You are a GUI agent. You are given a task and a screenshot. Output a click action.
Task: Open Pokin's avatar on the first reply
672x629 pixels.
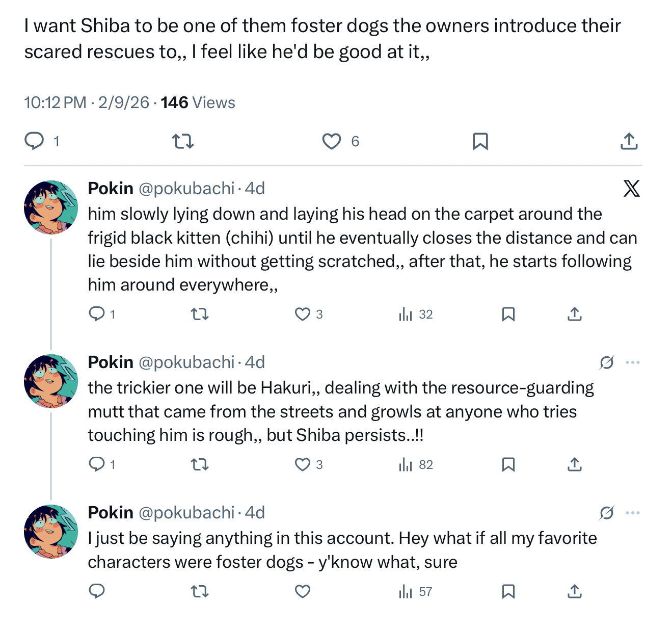click(51, 207)
